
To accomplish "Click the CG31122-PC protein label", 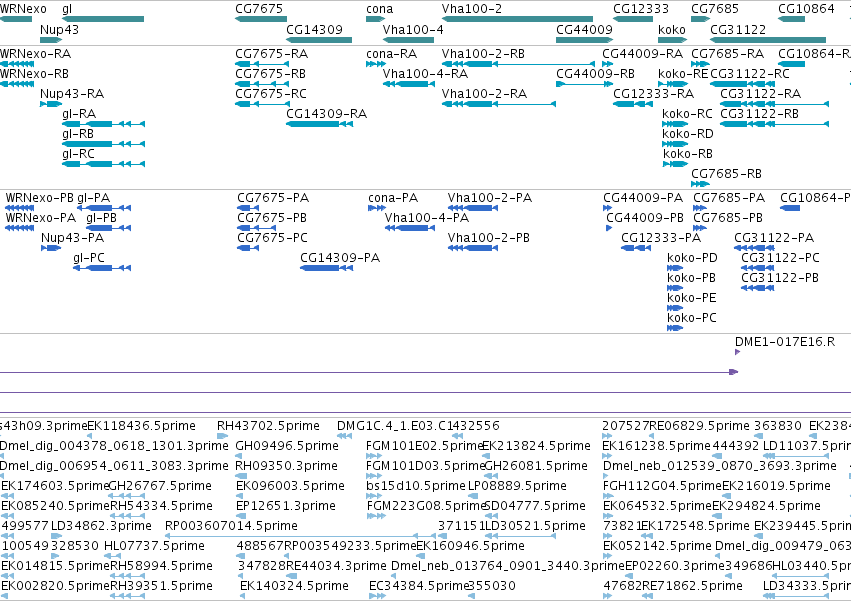I will coord(780,258).
